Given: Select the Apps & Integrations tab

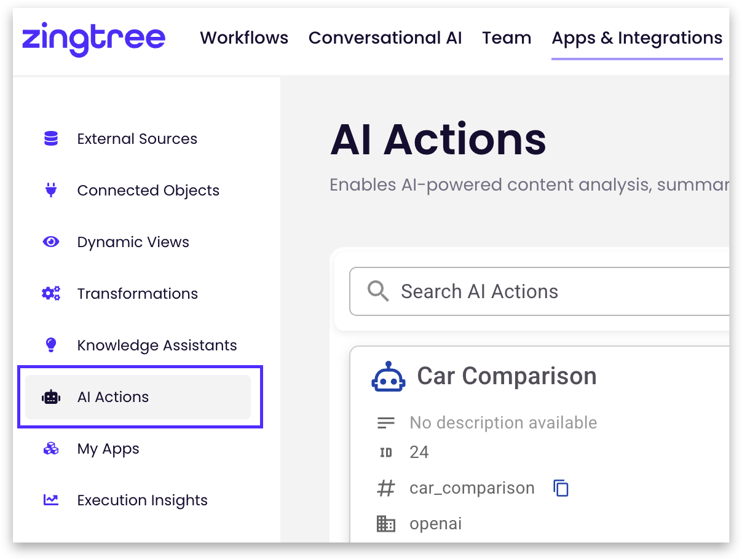Looking at the screenshot, I should tap(637, 38).
